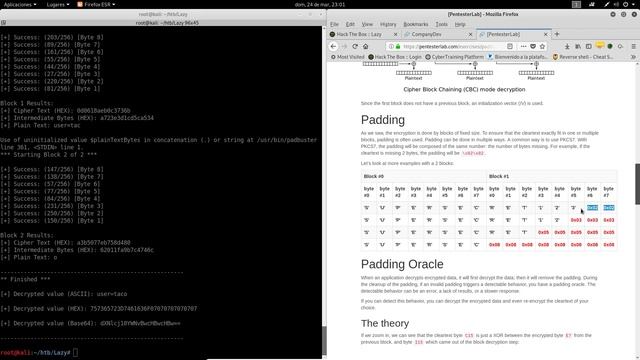
Task: Select the [PentesterLab] tab
Action: coord(513,34)
